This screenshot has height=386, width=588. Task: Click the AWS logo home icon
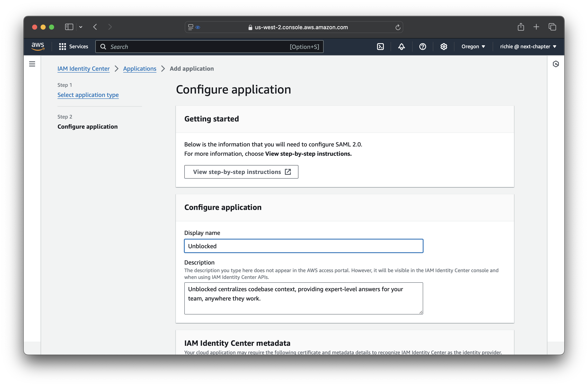pos(38,47)
